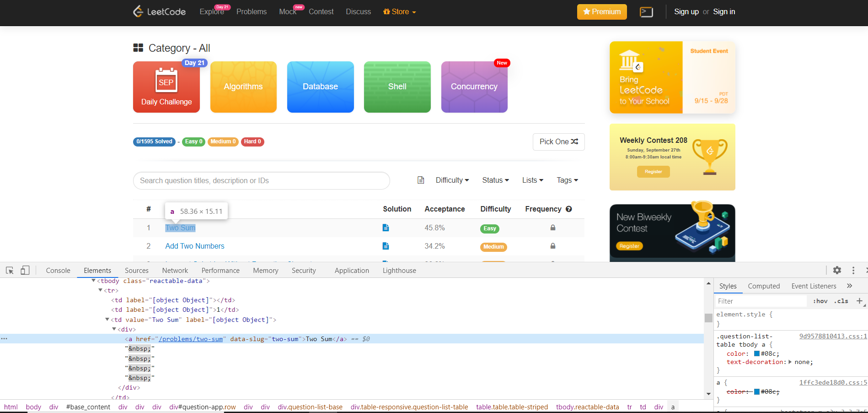Viewport: 868px width, 413px height.
Task: Switch to the DevTools Lighthouse tab
Action: pos(399,271)
